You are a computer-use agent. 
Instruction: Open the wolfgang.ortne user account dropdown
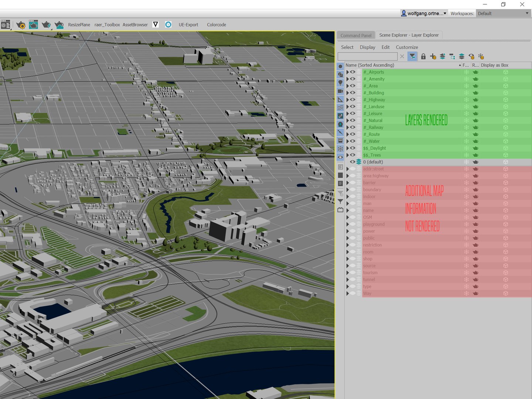[424, 13]
